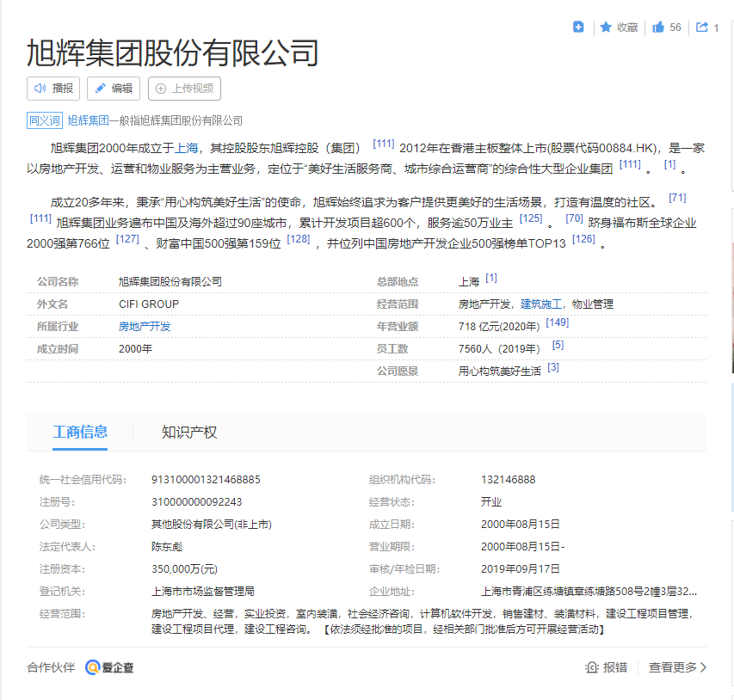The height and width of the screenshot is (700, 734).
Task: Click the 同义词 tag
Action: click(x=45, y=120)
